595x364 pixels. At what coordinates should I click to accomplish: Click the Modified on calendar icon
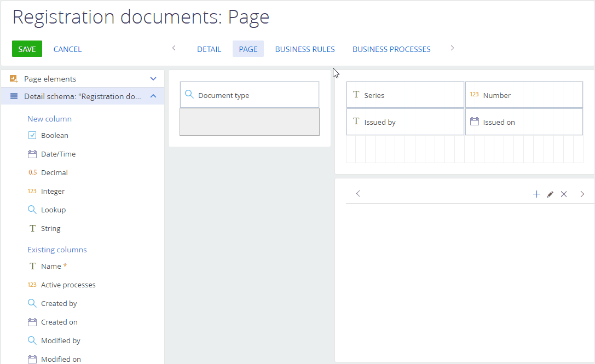coord(32,359)
